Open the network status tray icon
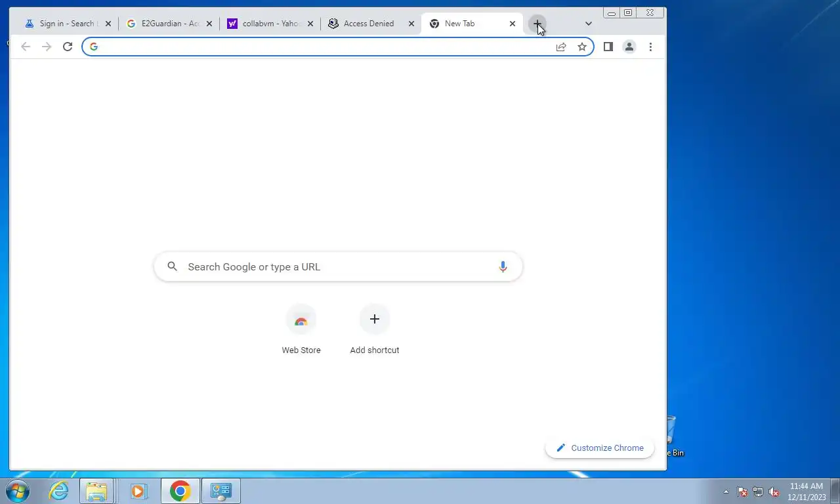 (758, 492)
